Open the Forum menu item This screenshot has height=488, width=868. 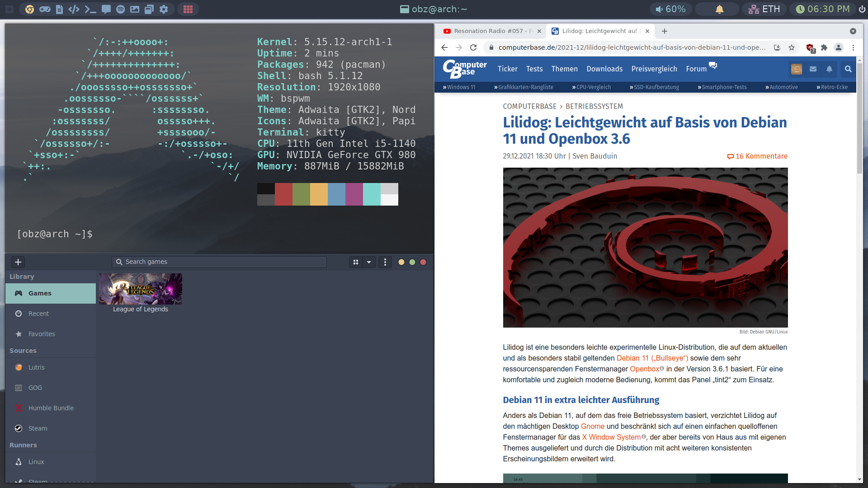(696, 69)
